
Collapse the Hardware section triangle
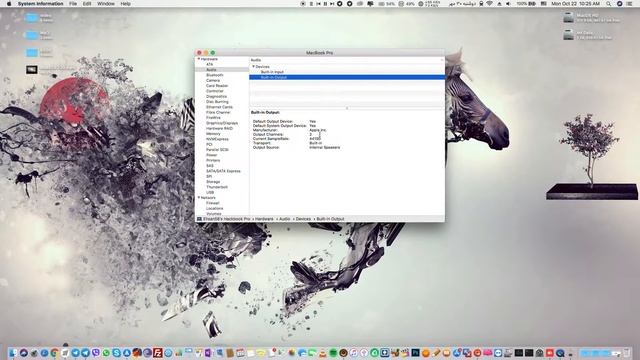(x=199, y=59)
